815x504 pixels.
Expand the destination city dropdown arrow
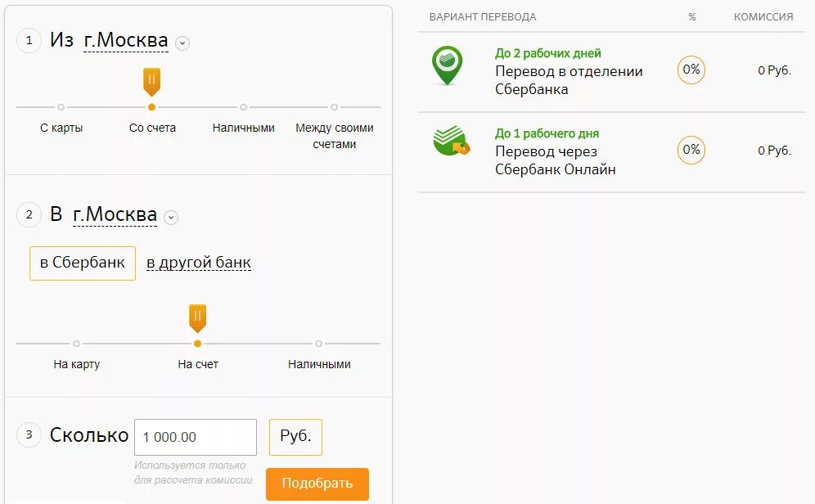pos(171,217)
